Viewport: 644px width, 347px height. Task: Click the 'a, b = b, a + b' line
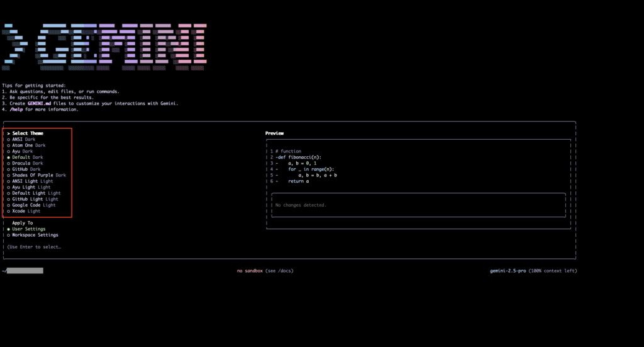(x=318, y=175)
